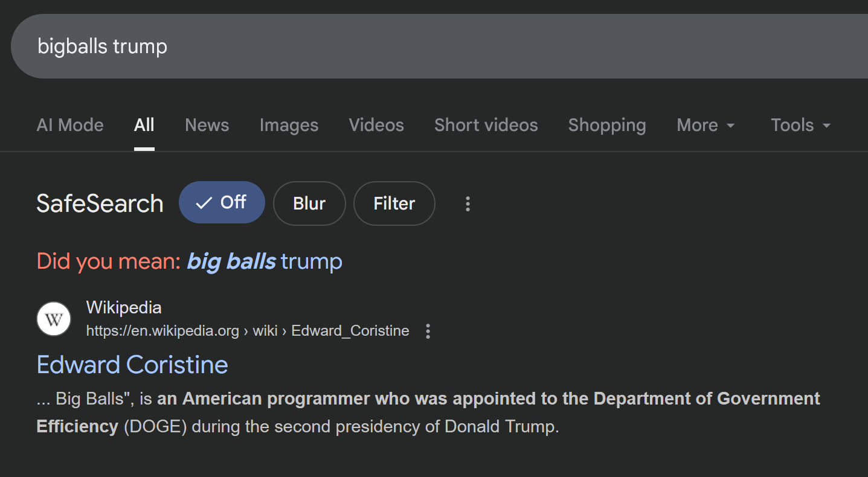Open the Edward Coristine result title
Image resolution: width=868 pixels, height=477 pixels.
click(132, 365)
